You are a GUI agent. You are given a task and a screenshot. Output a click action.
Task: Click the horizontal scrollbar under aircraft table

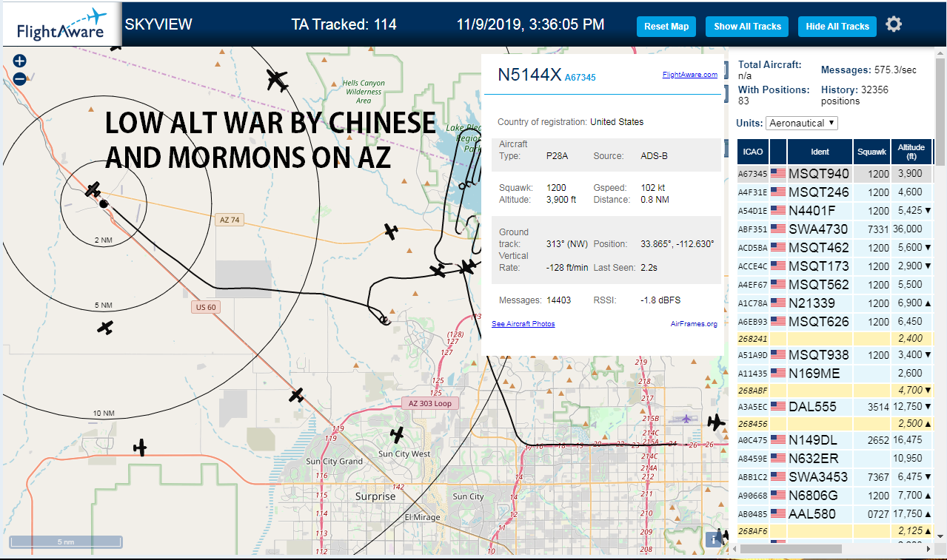coord(790,549)
